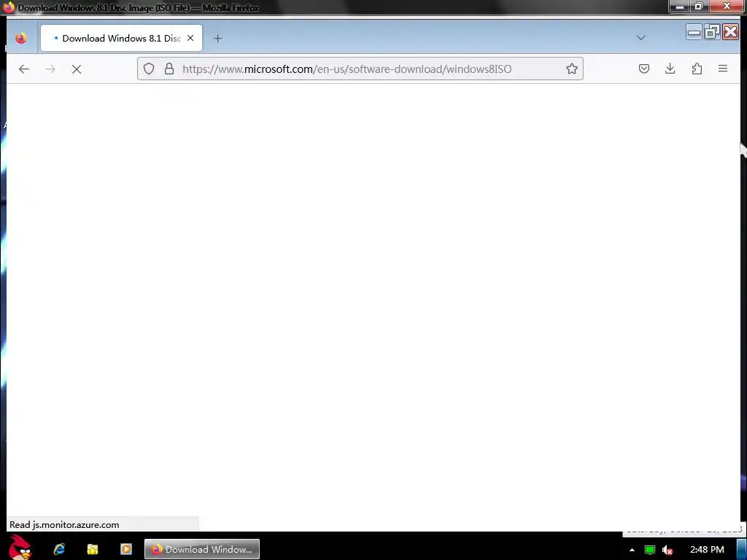Launch Internet Explorer from taskbar

pyautogui.click(x=59, y=549)
